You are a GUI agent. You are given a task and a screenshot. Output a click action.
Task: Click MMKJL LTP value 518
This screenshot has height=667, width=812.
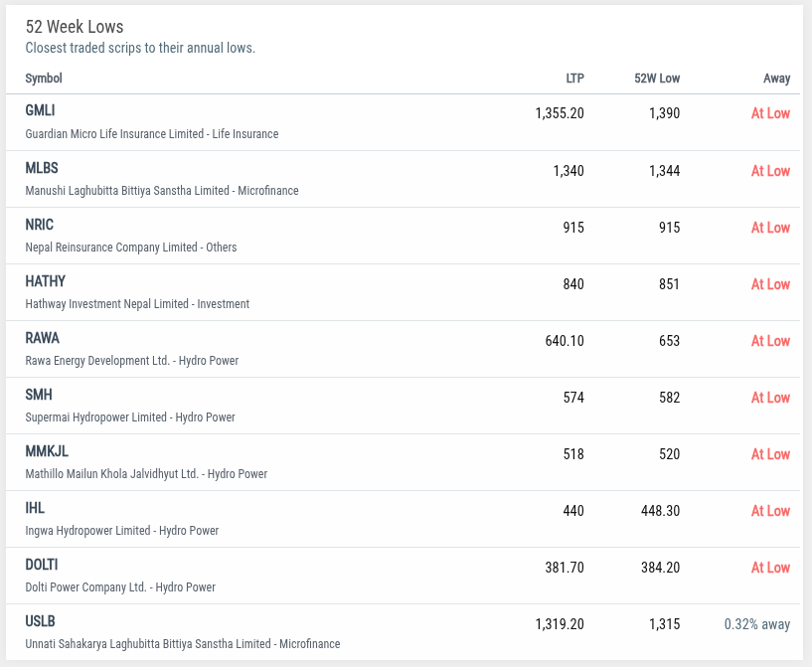pyautogui.click(x=573, y=454)
